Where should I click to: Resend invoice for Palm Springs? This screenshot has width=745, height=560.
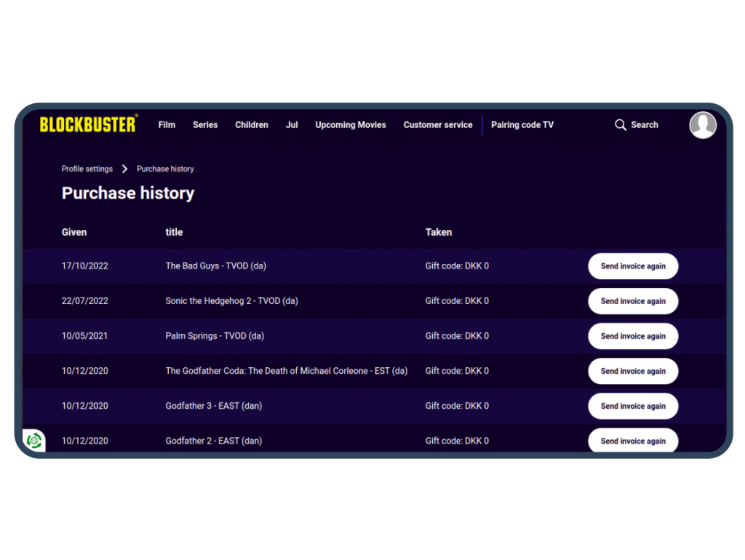(633, 336)
